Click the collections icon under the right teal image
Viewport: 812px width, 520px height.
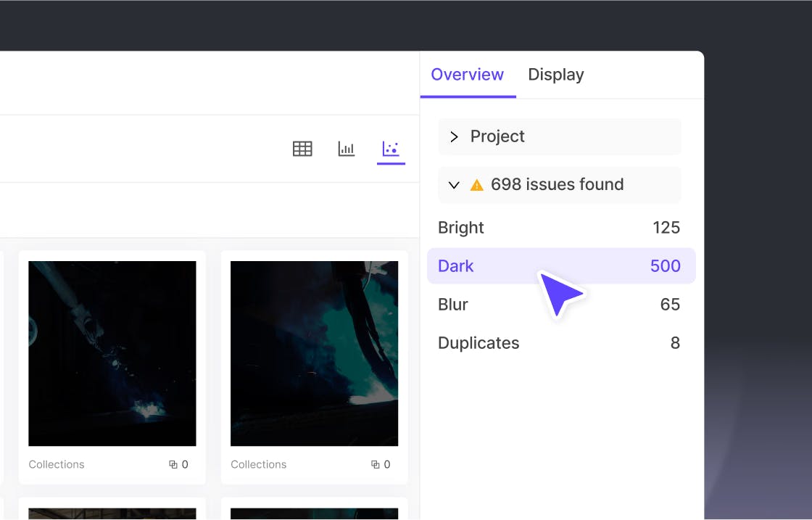375,465
